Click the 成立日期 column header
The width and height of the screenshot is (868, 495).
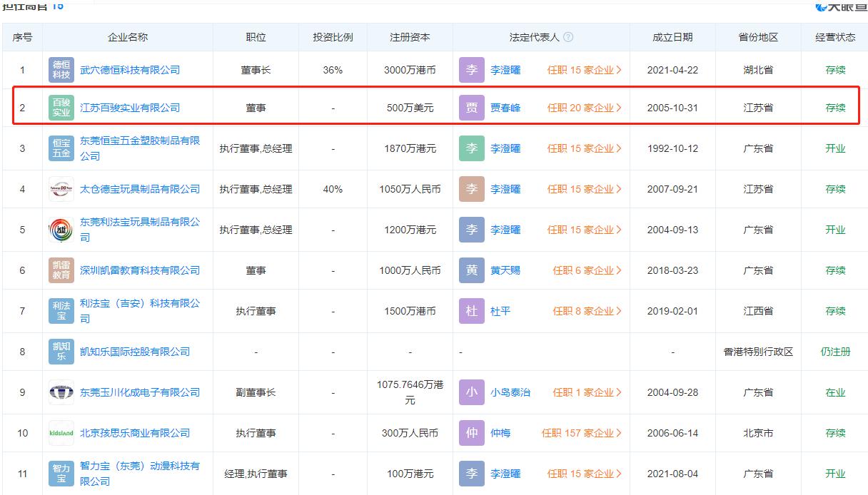click(672, 37)
